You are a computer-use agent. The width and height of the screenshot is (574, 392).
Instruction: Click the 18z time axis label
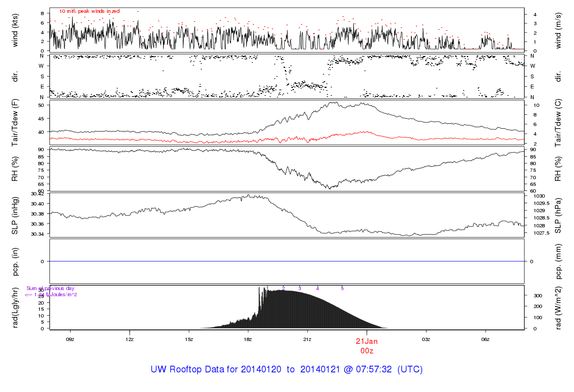248,339
